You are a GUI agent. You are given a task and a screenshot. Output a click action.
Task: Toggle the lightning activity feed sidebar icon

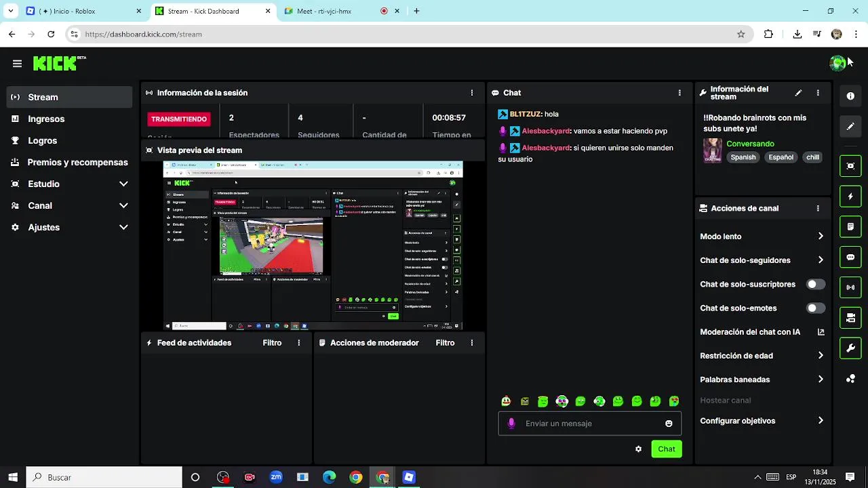[850, 197]
